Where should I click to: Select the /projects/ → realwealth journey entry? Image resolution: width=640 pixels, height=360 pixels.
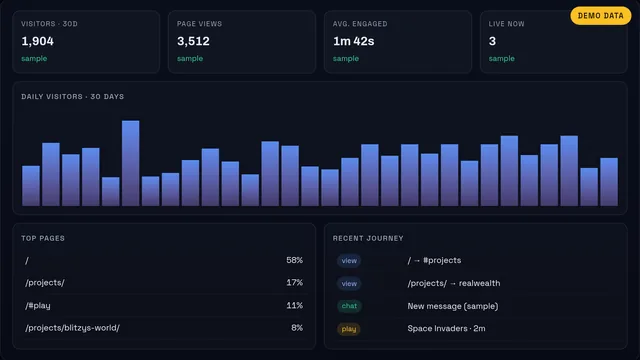pos(454,283)
